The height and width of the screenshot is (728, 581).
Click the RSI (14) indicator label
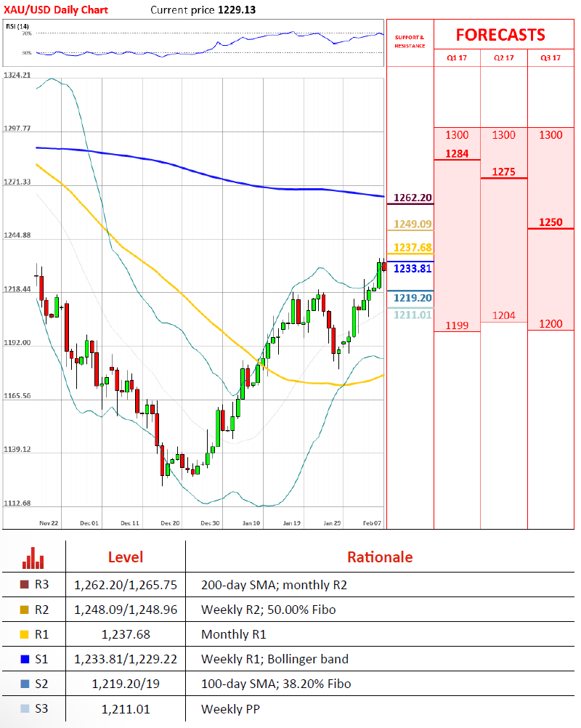[x=17, y=26]
